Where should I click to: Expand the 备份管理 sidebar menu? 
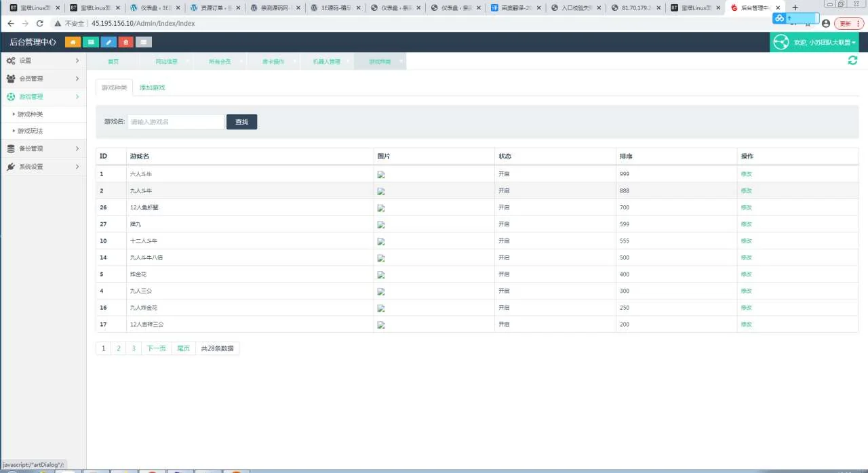tap(43, 148)
